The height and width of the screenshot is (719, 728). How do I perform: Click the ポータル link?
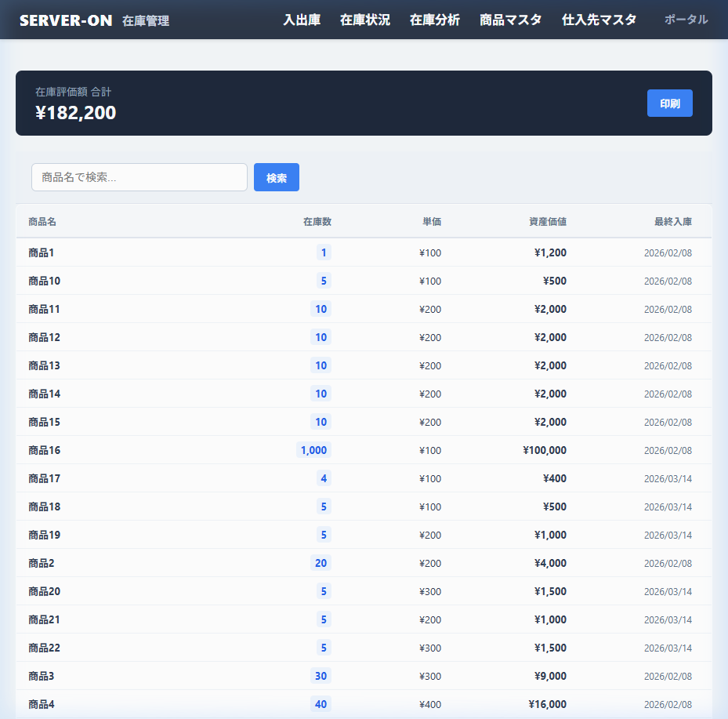coord(686,20)
